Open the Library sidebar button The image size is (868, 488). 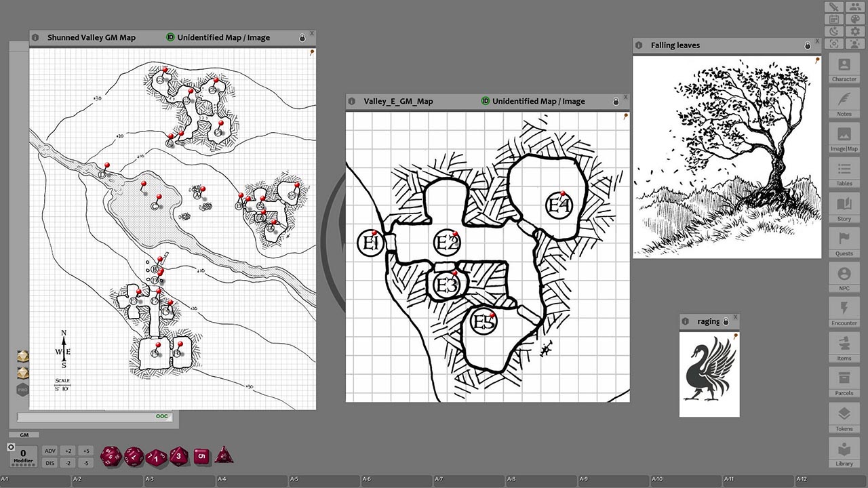coord(844,452)
